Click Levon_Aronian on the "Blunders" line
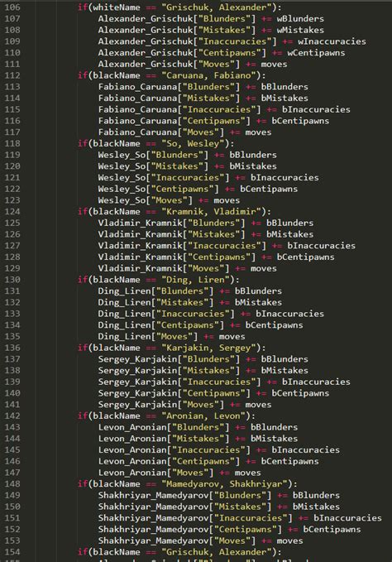Image resolution: width=392 pixels, height=562 pixels. click(132, 427)
